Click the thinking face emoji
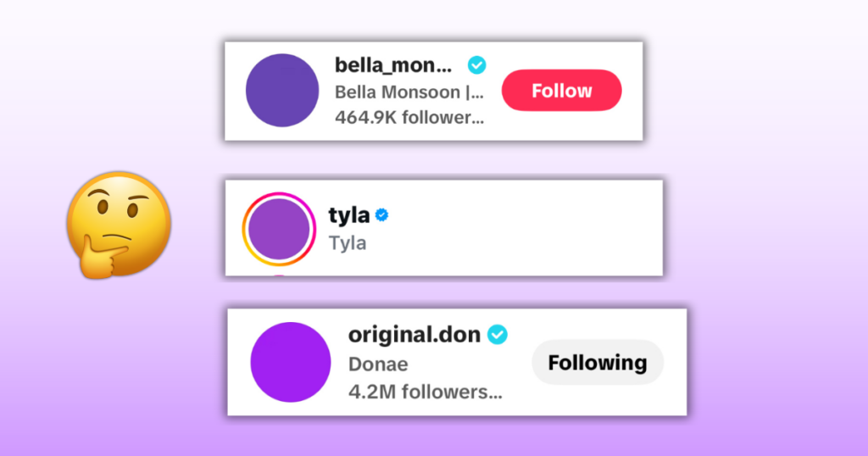868x456 pixels. coord(119,224)
